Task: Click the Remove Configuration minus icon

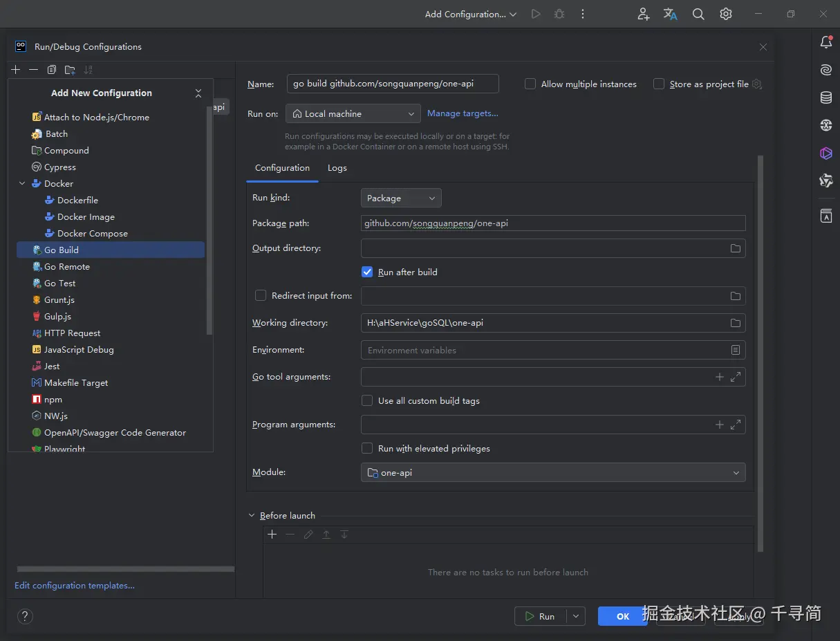Action: (33, 70)
